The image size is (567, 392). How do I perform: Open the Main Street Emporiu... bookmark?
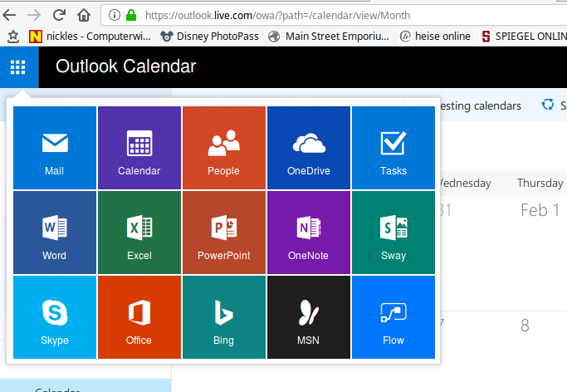pyautogui.click(x=329, y=37)
